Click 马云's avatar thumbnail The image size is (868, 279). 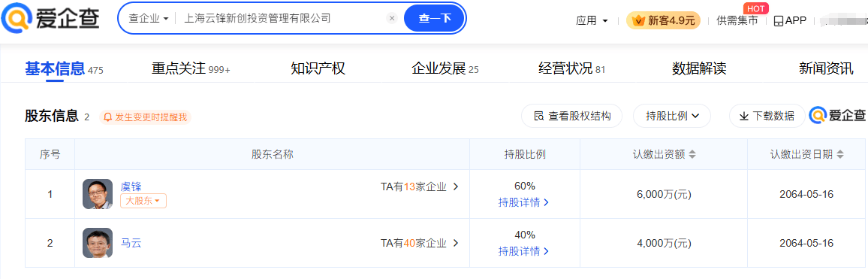[x=98, y=243]
